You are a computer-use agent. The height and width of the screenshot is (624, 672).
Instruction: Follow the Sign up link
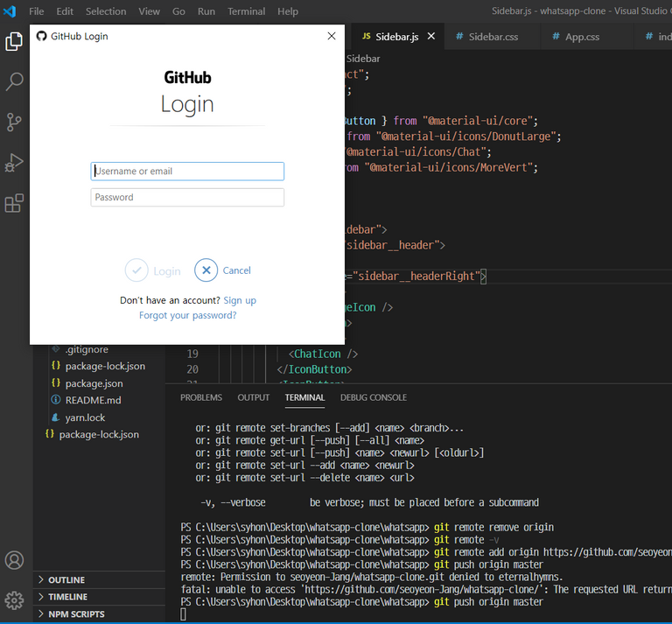pos(240,300)
